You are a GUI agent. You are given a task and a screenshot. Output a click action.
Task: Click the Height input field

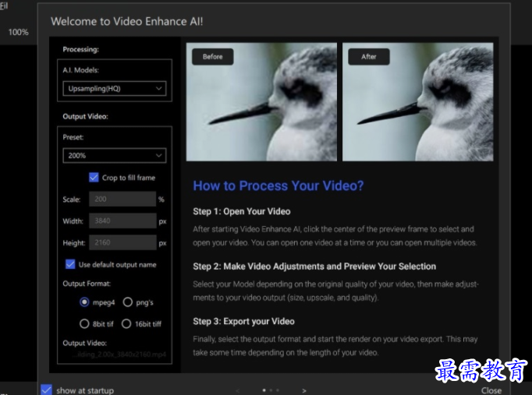click(122, 242)
